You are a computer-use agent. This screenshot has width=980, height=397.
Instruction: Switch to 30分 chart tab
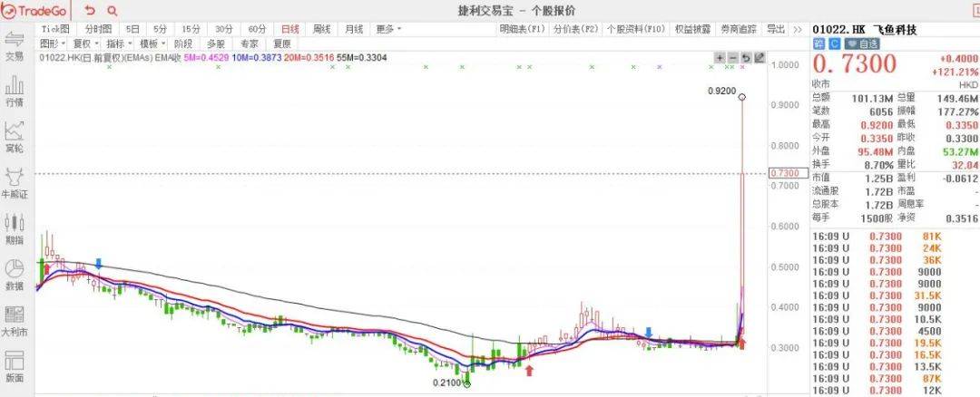tap(224, 29)
